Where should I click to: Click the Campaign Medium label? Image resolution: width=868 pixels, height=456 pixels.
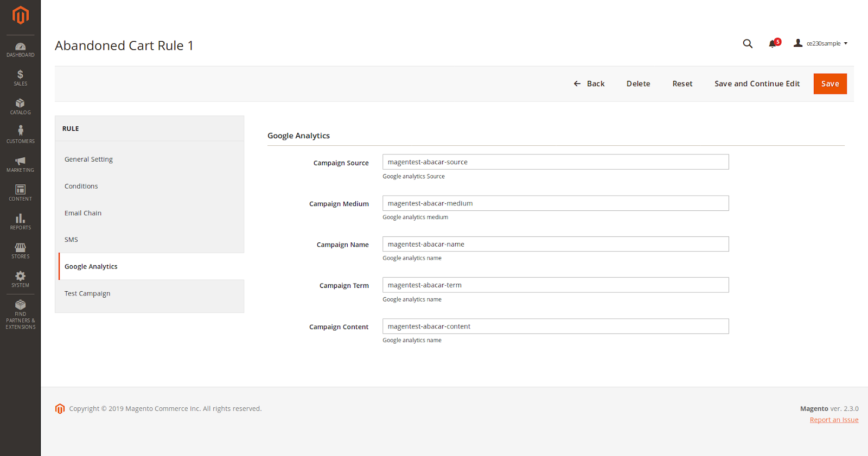(339, 204)
